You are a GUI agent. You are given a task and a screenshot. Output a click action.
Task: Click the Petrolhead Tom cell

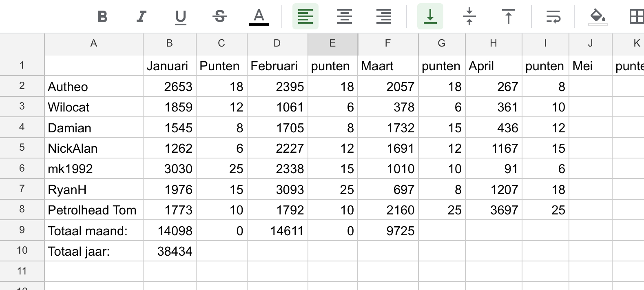(93, 210)
